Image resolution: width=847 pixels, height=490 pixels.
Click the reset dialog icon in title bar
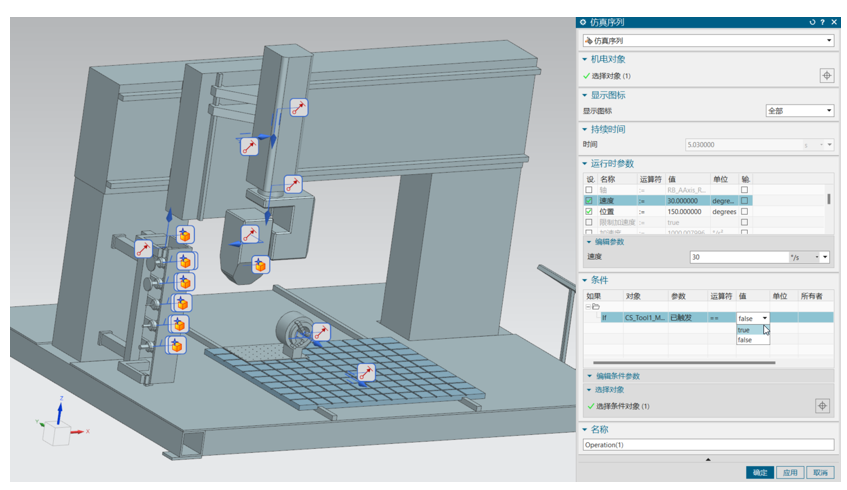[813, 22]
